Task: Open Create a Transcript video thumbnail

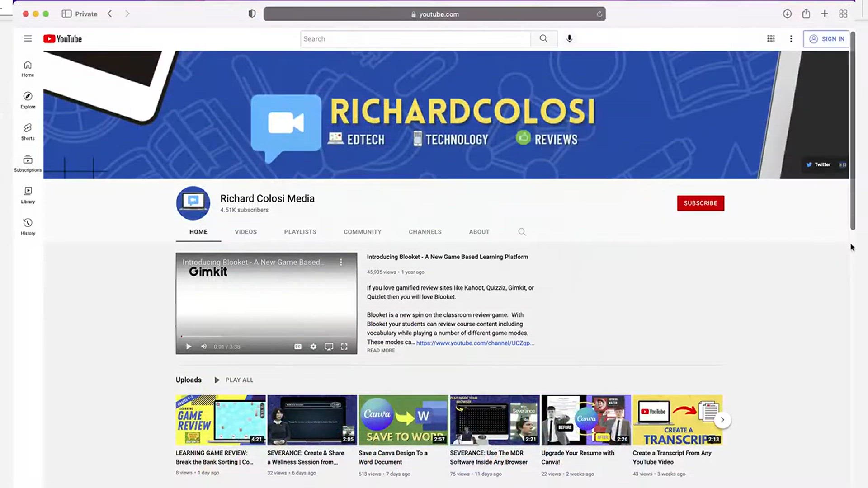Action: click(x=677, y=420)
